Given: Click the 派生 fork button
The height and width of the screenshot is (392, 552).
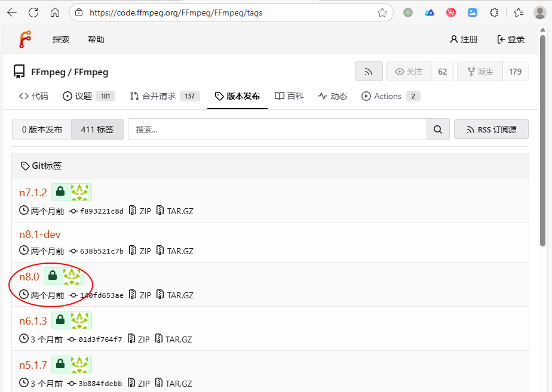Looking at the screenshot, I should pos(480,72).
